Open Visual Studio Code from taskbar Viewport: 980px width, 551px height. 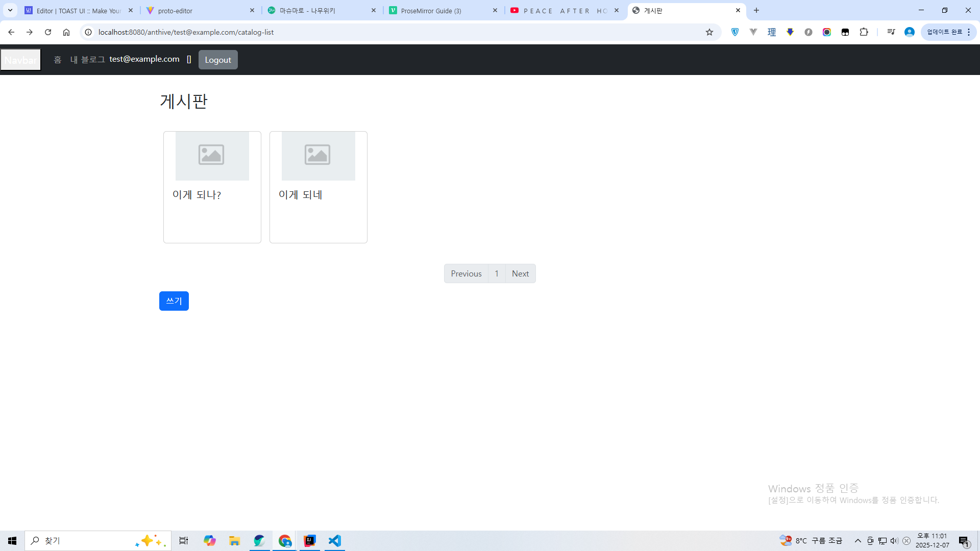pyautogui.click(x=334, y=541)
